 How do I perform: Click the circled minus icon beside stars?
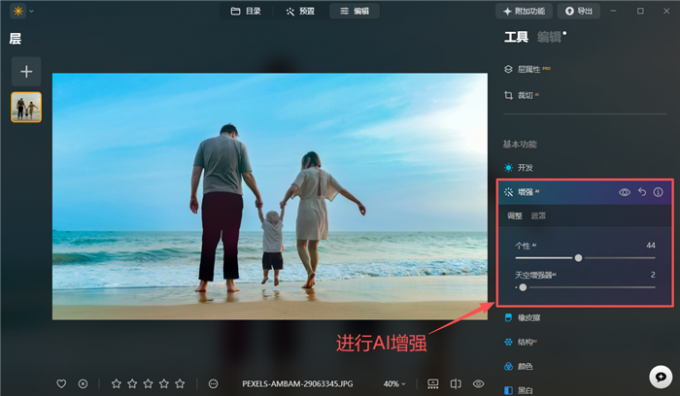[213, 384]
